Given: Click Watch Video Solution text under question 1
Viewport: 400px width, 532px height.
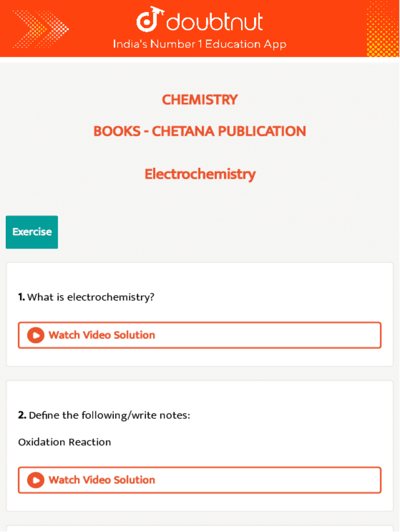Looking at the screenshot, I should coord(102,335).
